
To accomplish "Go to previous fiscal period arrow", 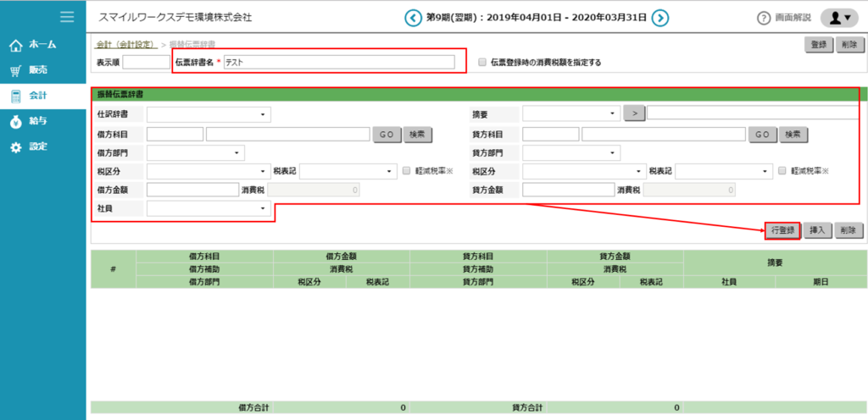I will pyautogui.click(x=413, y=18).
